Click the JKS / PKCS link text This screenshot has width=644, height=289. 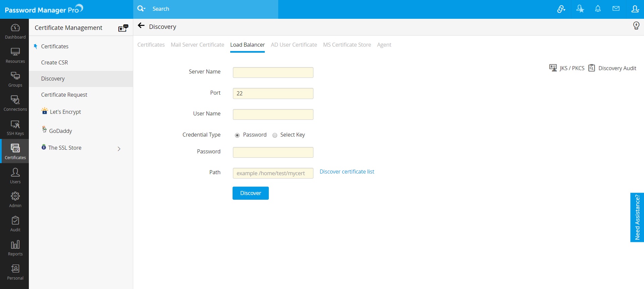pyautogui.click(x=572, y=68)
